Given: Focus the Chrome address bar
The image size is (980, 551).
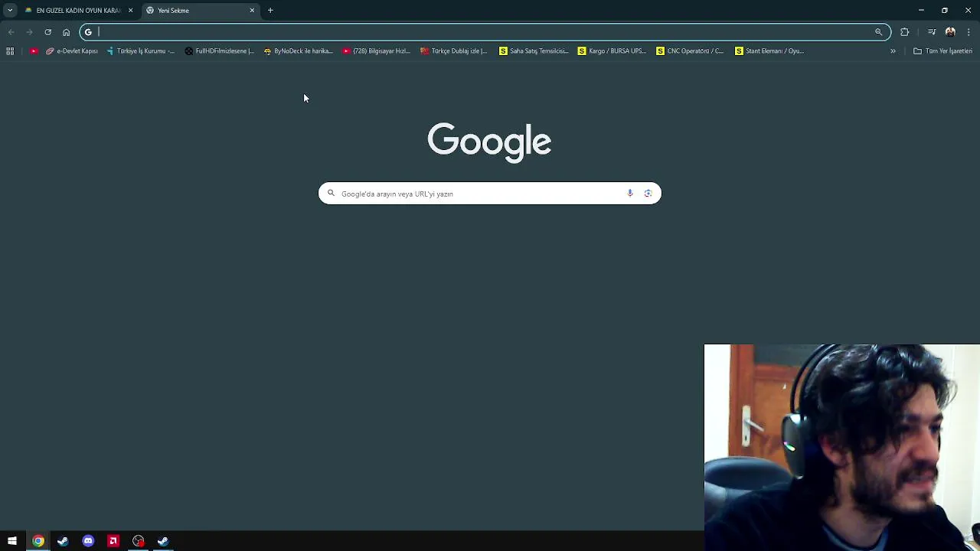Looking at the screenshot, I should click(x=485, y=31).
